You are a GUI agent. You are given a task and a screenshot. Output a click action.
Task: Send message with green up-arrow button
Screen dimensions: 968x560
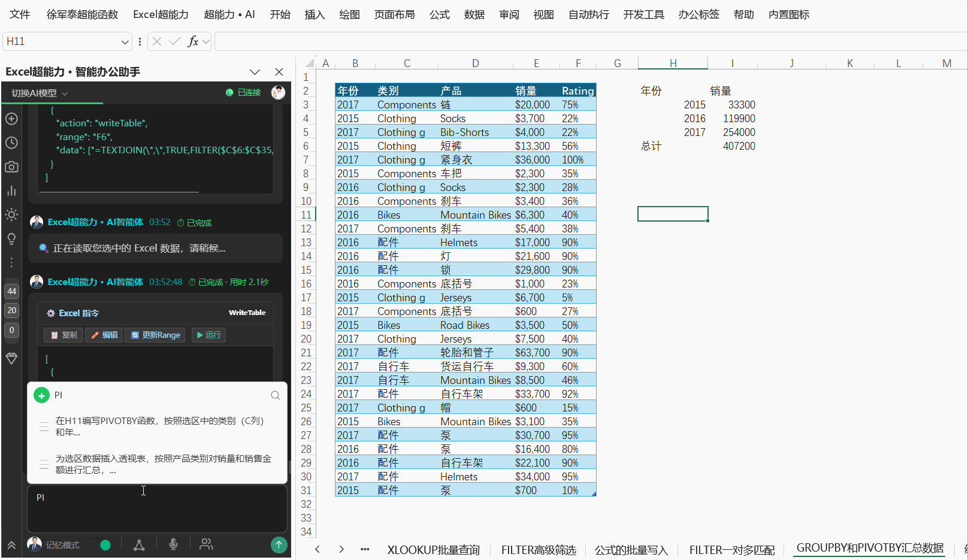(x=279, y=544)
